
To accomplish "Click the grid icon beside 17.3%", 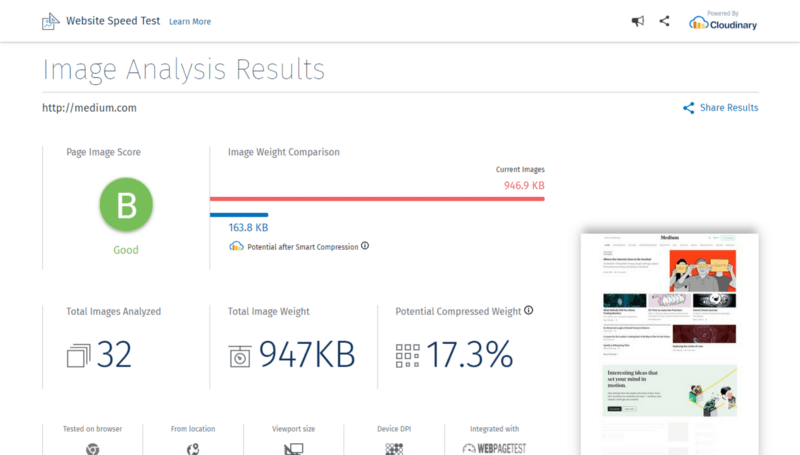I will 408,356.
